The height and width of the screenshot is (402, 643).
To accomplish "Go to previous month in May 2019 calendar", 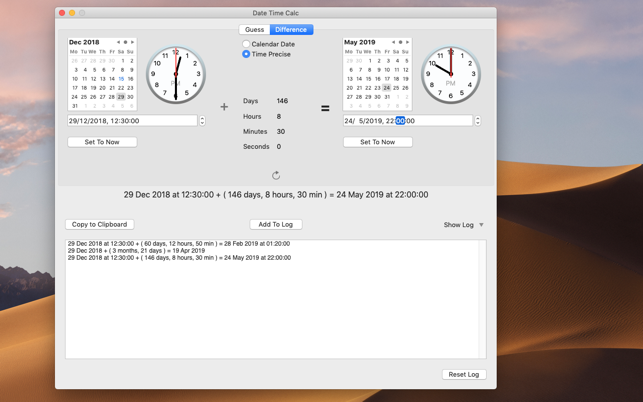I will (x=393, y=42).
